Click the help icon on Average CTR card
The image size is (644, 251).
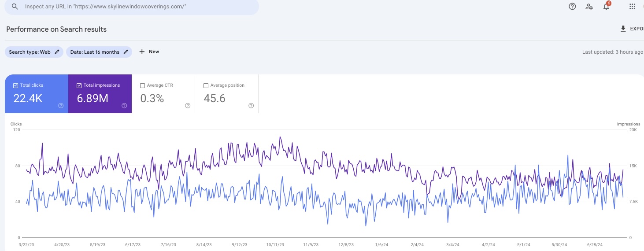188,106
